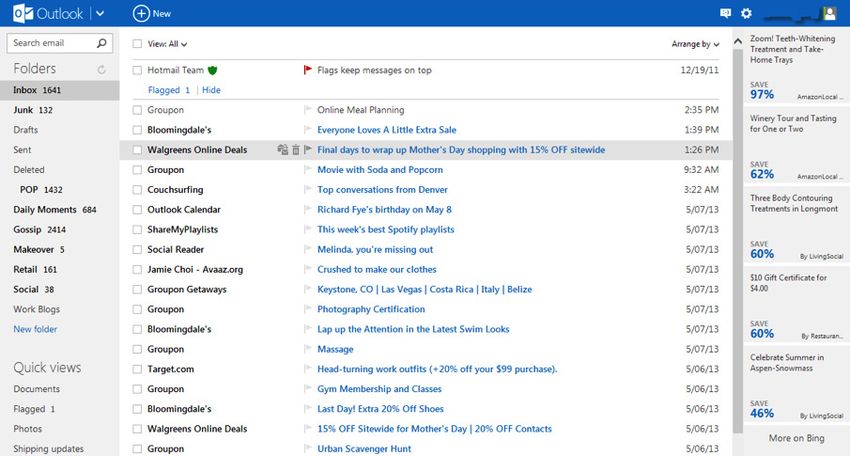Flag the 'Photography Certification' message
This screenshot has width=850, height=456.
click(308, 309)
